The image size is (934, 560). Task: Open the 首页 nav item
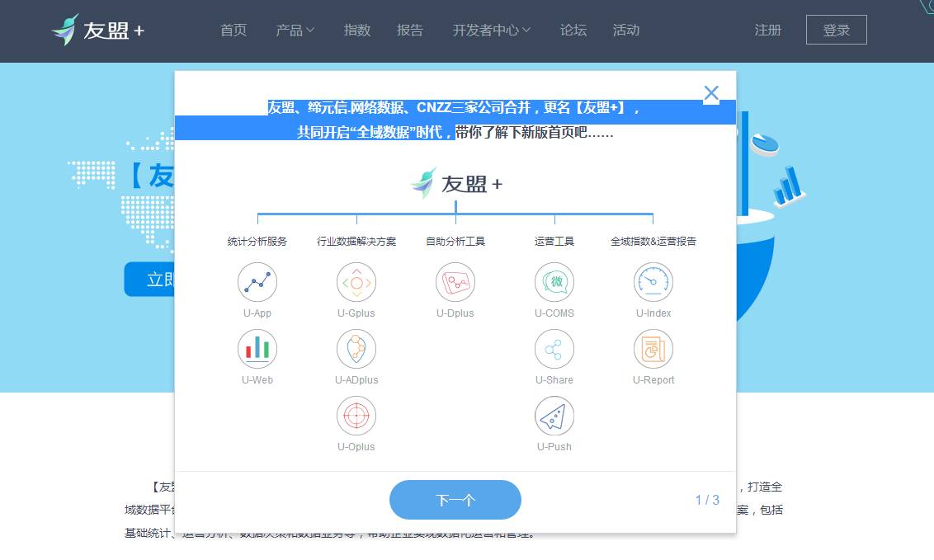(233, 30)
